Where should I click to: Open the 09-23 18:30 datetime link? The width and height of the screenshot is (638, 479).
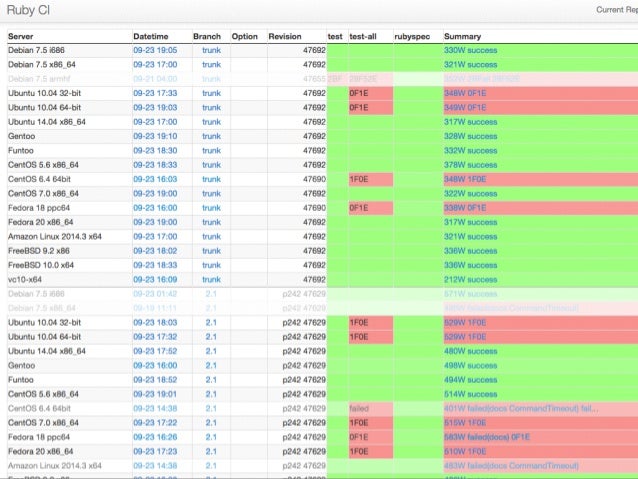coord(155,151)
